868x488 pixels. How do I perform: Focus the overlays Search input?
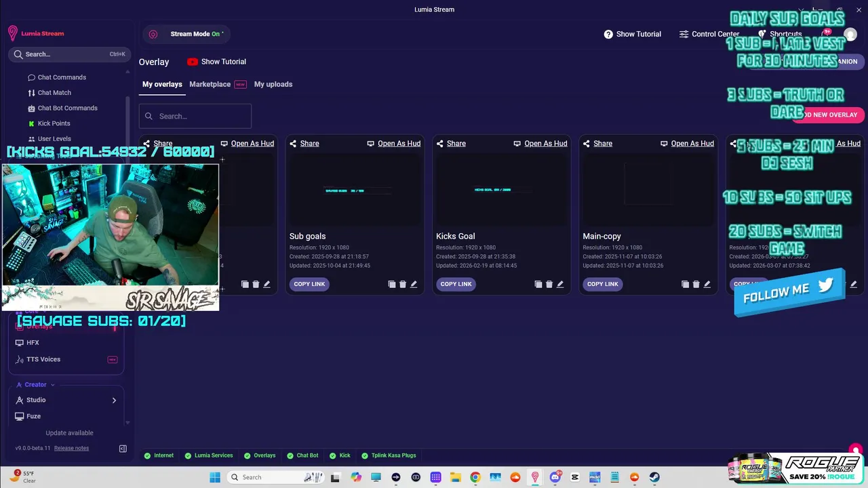[x=195, y=116]
